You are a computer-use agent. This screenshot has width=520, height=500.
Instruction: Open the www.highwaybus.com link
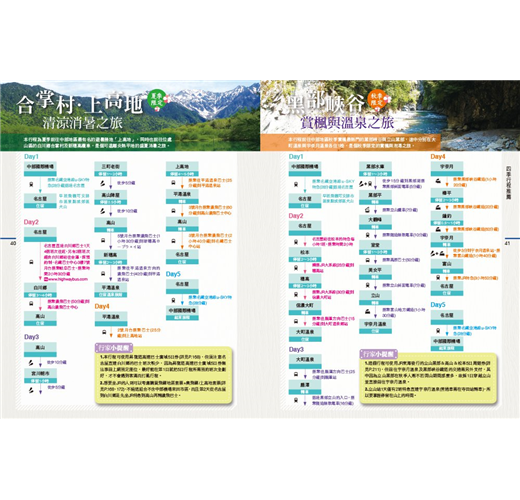tap(68, 279)
